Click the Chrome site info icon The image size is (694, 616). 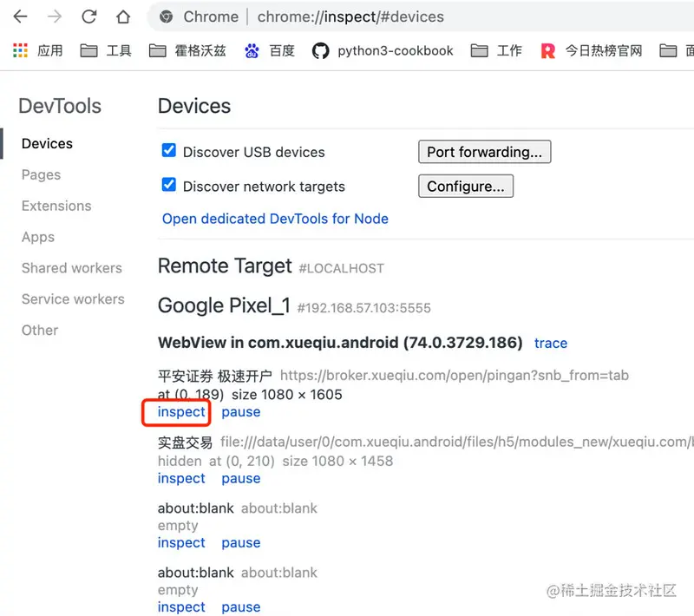(x=167, y=16)
